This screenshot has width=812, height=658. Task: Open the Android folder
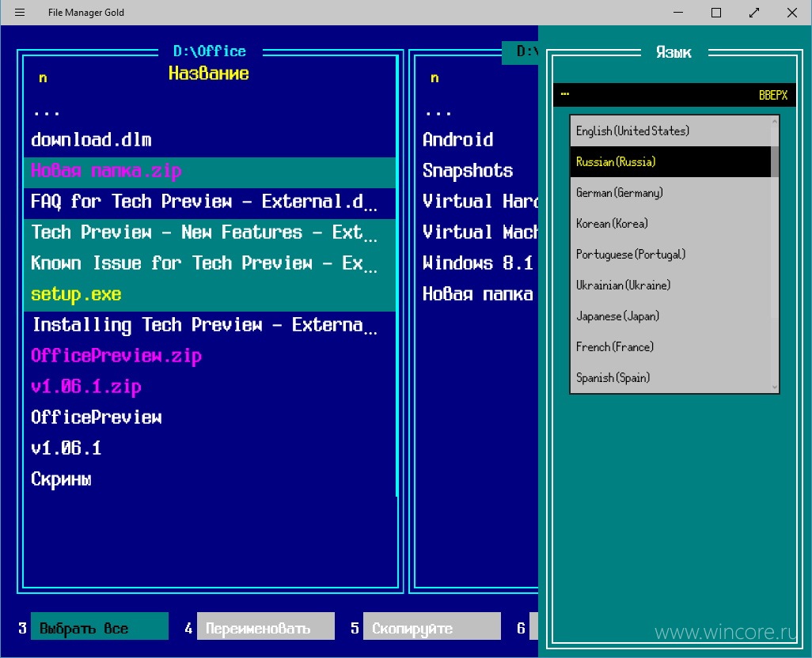(476, 140)
